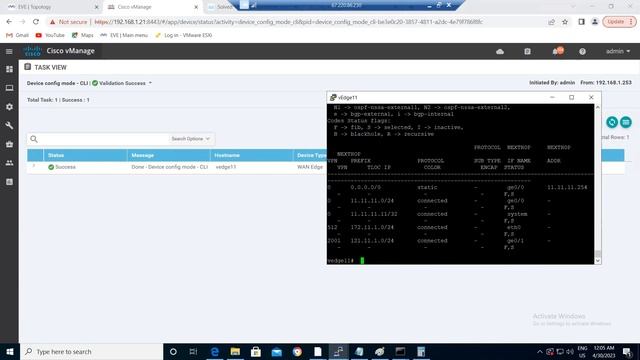Open the Dashboard icon in sidebar
This screenshot has height=360, width=640.
(x=9, y=69)
